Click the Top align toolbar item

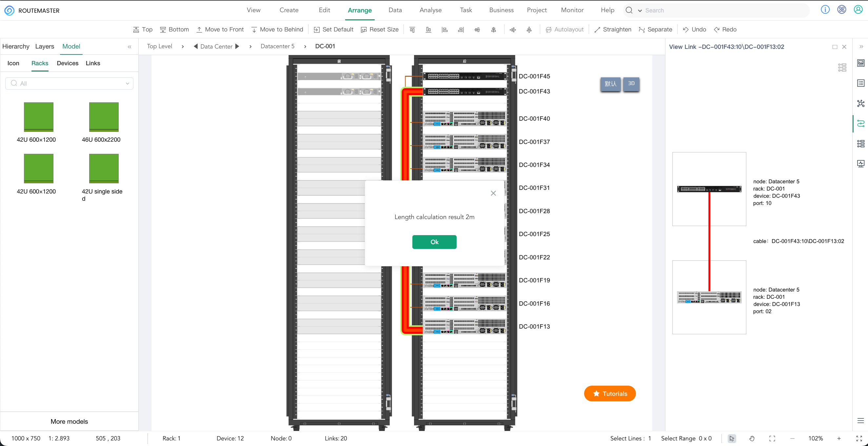tap(143, 29)
